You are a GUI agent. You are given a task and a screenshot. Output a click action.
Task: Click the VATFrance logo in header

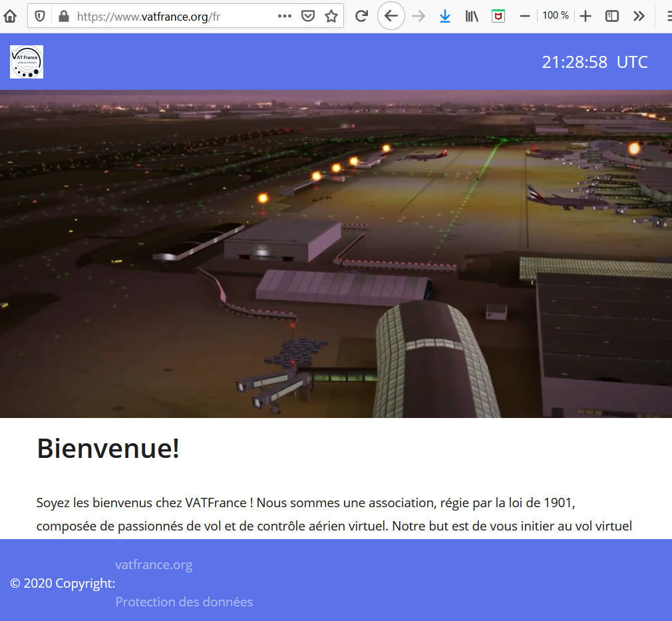click(x=27, y=62)
